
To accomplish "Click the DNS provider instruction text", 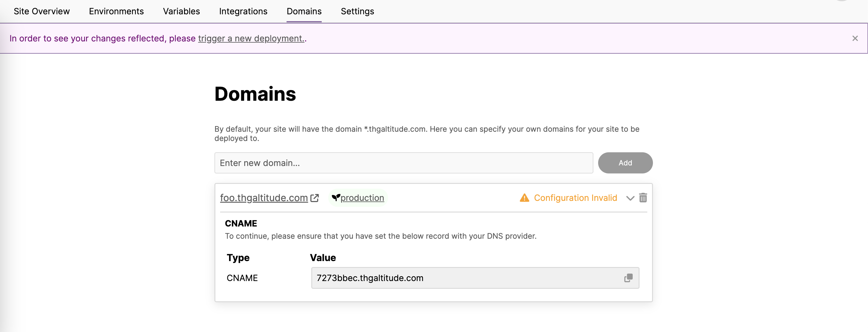I will coord(380,236).
